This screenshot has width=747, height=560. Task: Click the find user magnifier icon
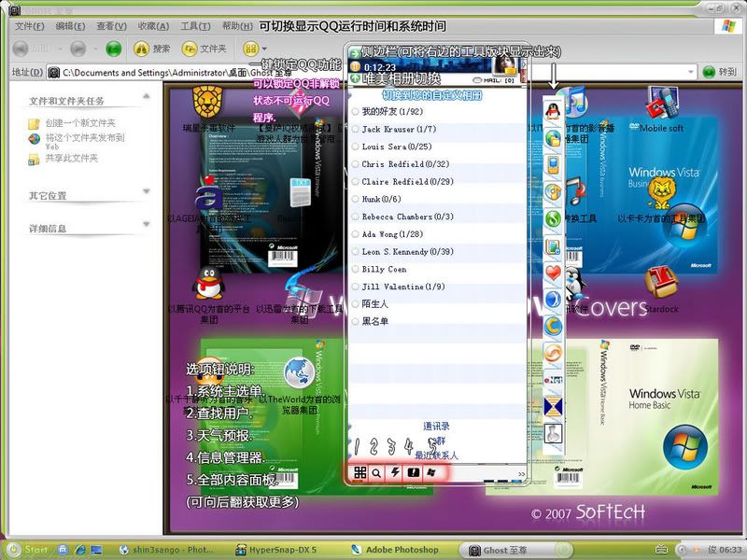tap(376, 473)
